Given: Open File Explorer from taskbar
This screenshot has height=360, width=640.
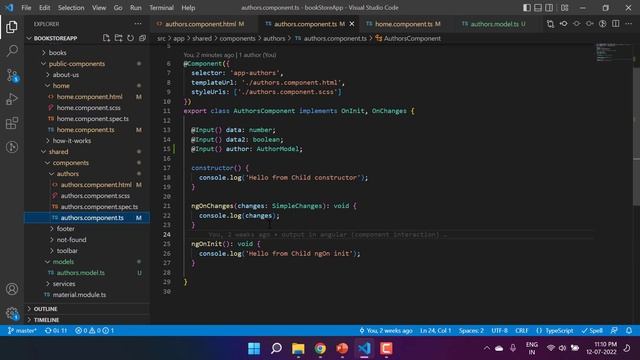Looking at the screenshot, I should click(298, 348).
